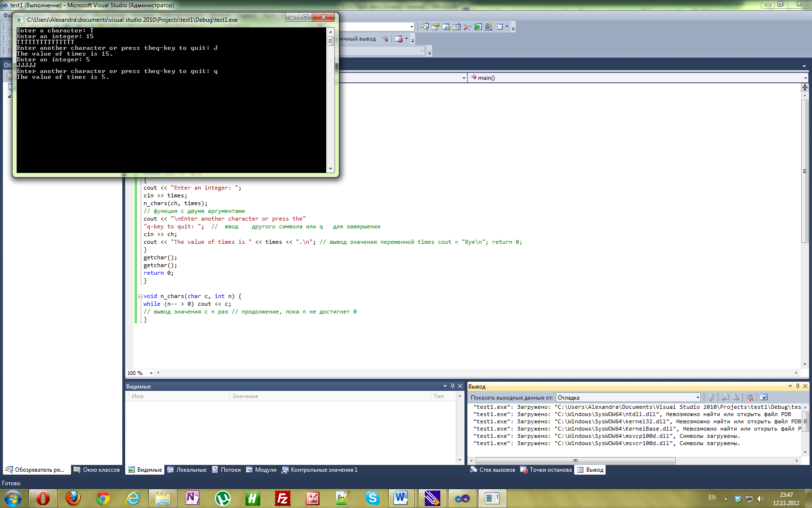Open OneNote from the taskbar
Screen dimensions: 812x508
193,498
